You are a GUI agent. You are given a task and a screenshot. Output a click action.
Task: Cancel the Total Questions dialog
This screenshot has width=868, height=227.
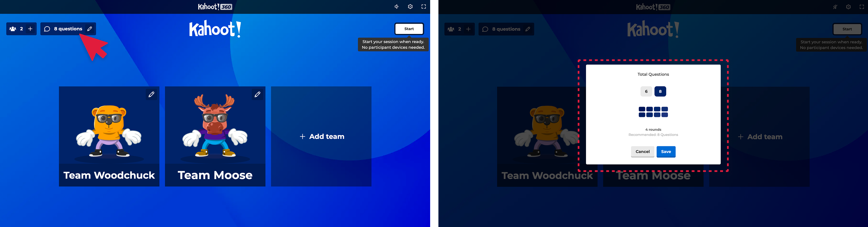[642, 151]
